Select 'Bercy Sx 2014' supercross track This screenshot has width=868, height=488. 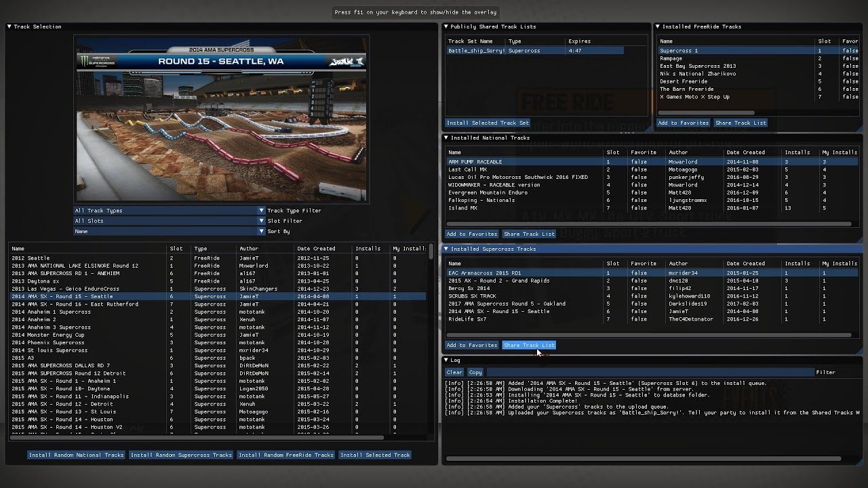click(652, 288)
